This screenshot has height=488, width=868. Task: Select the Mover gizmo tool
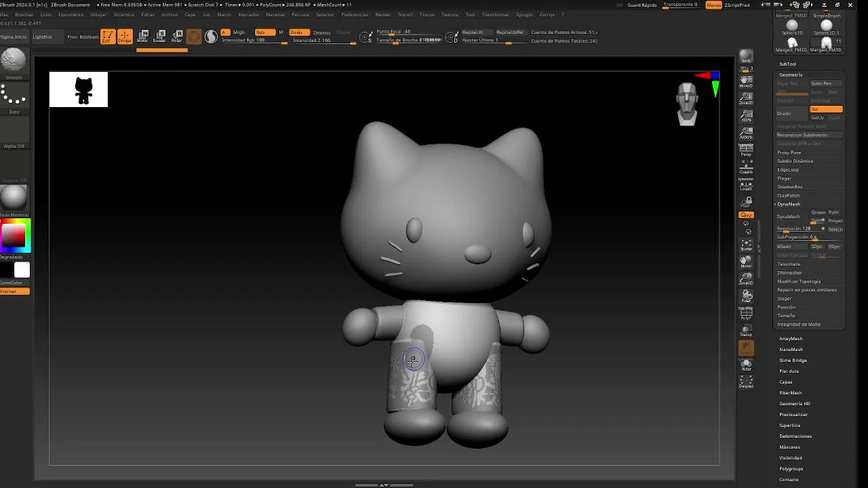click(142, 37)
